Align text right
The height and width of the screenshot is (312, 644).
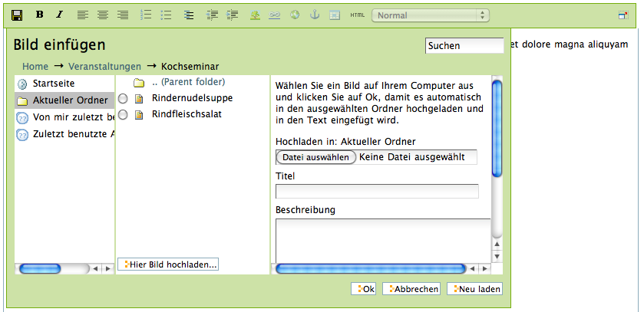click(123, 15)
